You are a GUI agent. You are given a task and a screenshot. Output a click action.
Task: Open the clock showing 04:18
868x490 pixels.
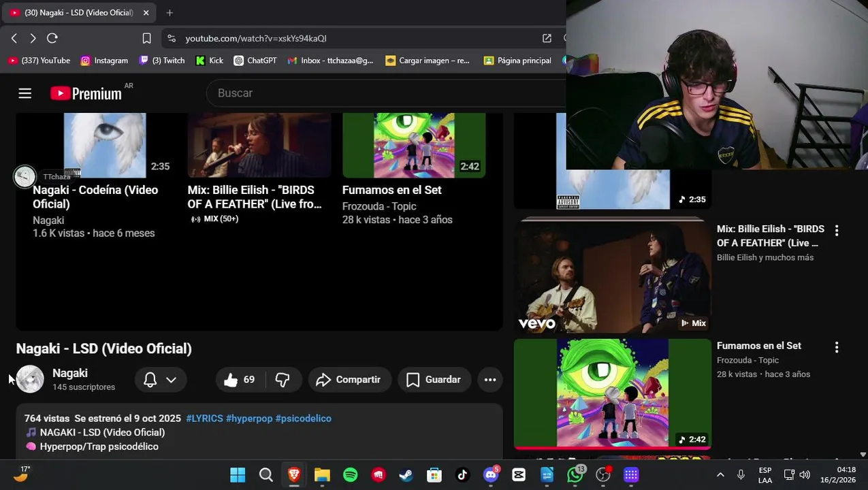(838, 475)
